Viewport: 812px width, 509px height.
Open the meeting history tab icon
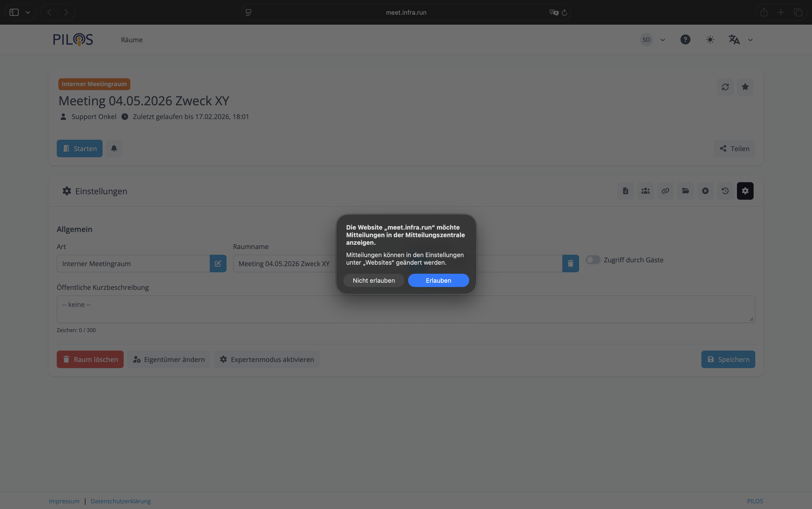pos(725,191)
